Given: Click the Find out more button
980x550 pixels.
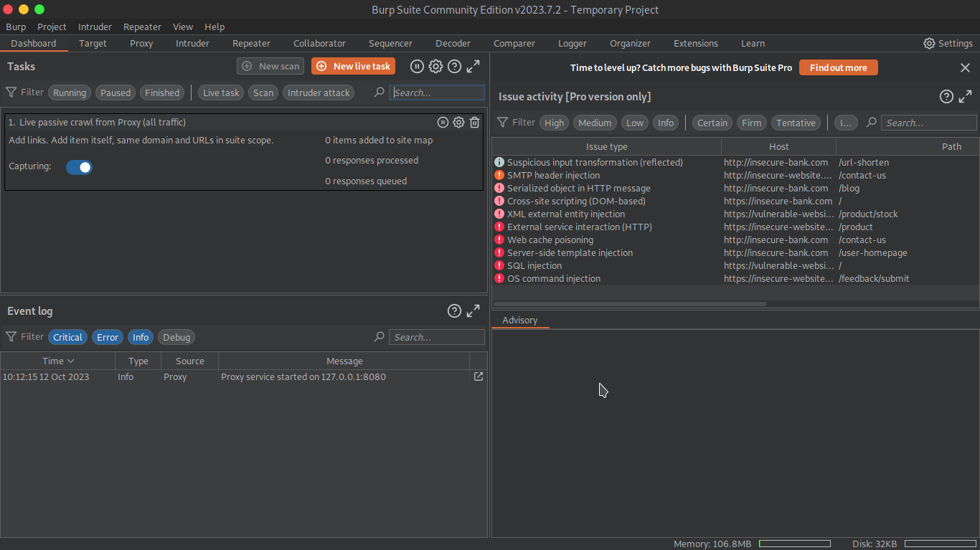Looking at the screenshot, I should [x=838, y=67].
